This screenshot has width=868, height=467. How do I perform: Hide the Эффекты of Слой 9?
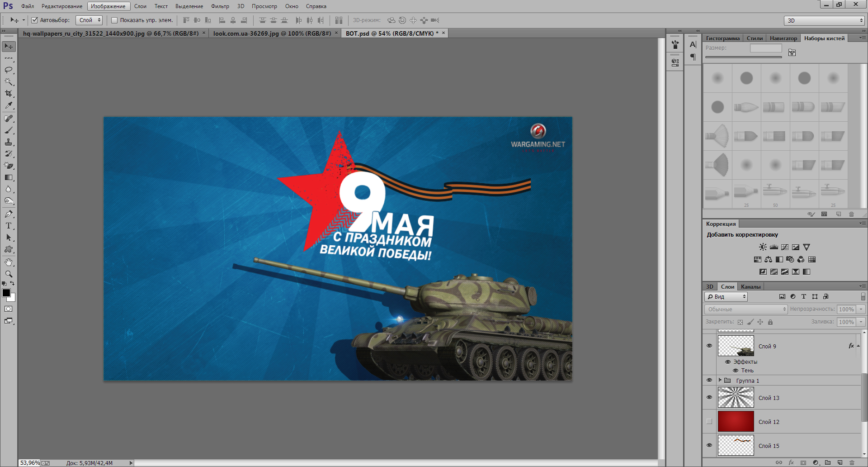tap(728, 362)
